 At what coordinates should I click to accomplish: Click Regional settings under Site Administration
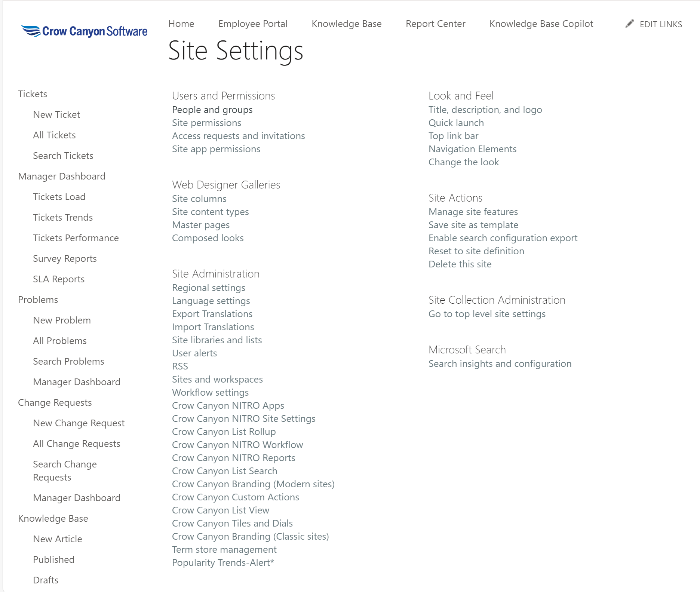(208, 288)
